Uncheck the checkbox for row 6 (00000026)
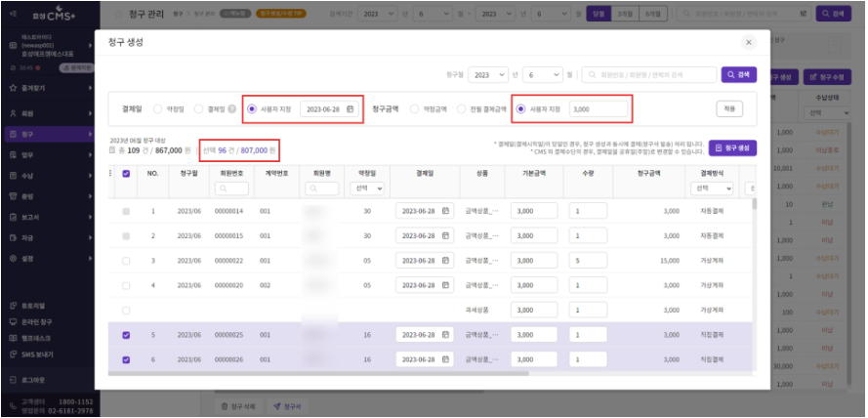868x418 pixels. point(126,359)
